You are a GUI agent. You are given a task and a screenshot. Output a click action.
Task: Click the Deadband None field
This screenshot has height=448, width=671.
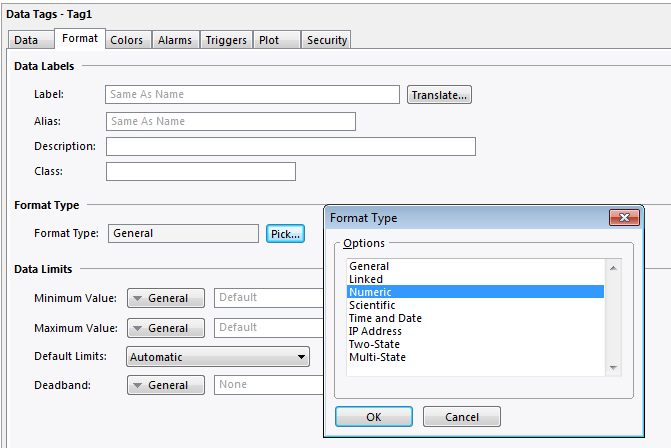269,385
